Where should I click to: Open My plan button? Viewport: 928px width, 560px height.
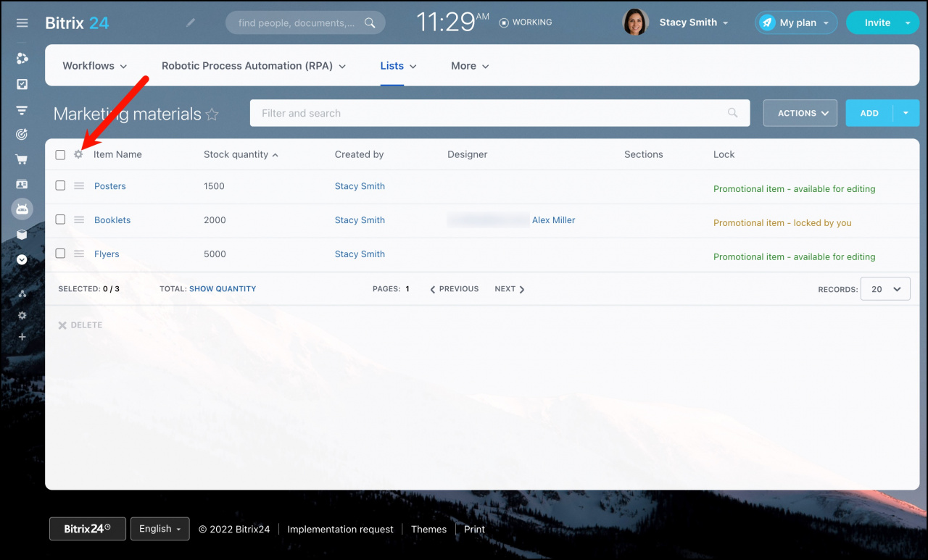click(796, 22)
